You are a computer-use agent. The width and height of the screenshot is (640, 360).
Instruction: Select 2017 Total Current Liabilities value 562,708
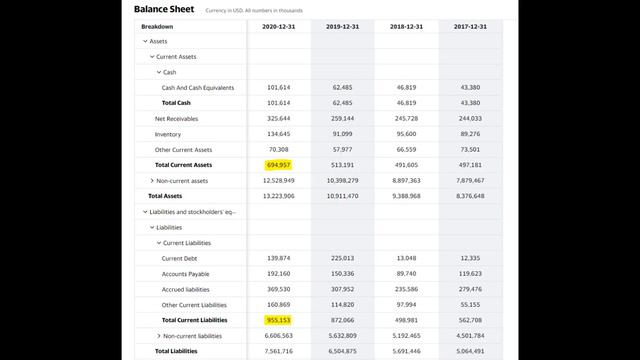pyautogui.click(x=470, y=320)
